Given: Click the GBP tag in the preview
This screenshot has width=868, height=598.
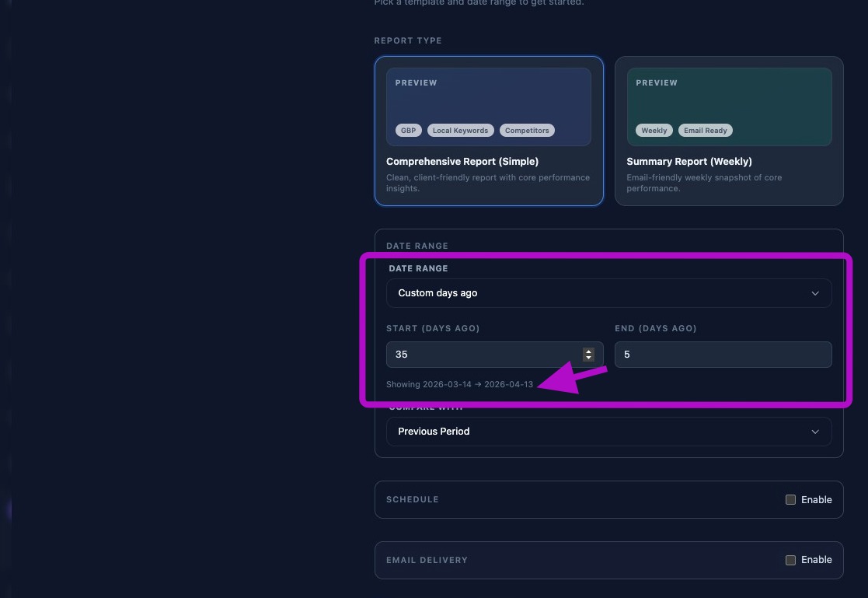Looking at the screenshot, I should (x=409, y=131).
